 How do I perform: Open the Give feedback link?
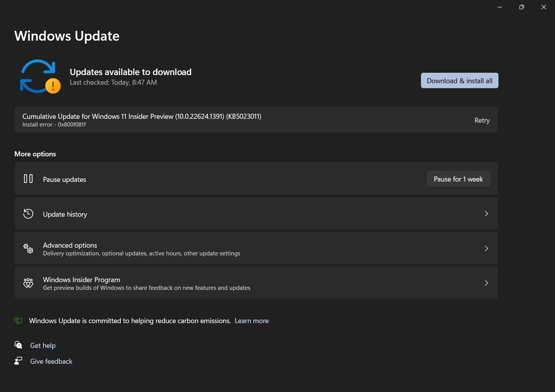(x=51, y=361)
